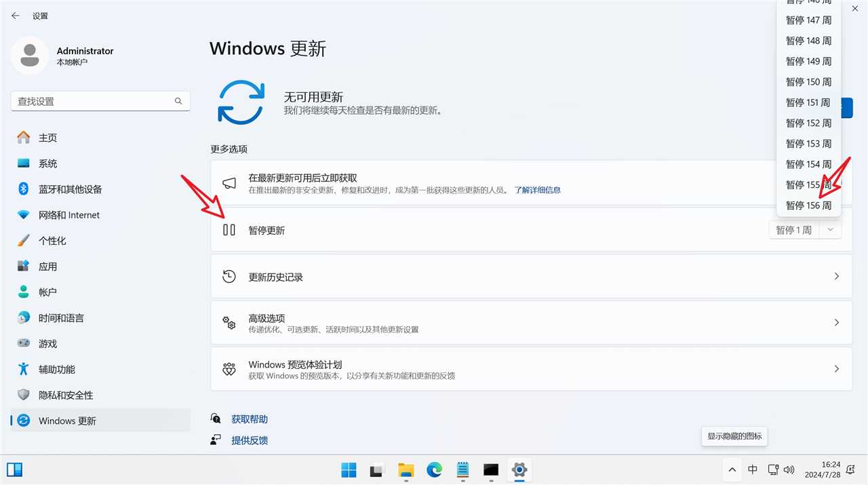This screenshot has height=485, width=868.
Task: Click the 提供反馈 link
Action: (x=250, y=440)
